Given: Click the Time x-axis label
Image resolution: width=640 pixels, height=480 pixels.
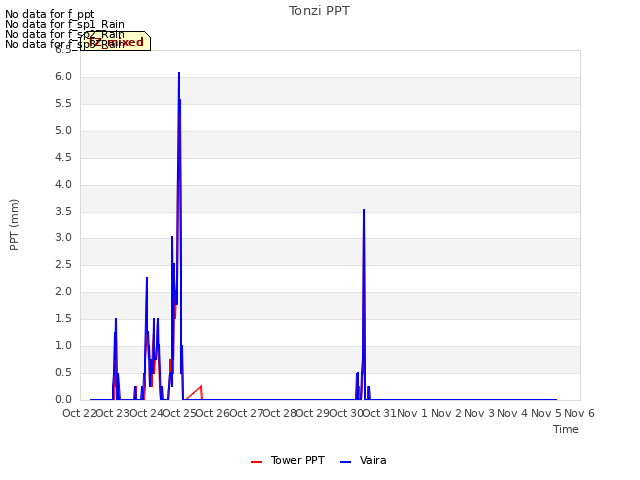Looking at the screenshot, I should point(566,429).
